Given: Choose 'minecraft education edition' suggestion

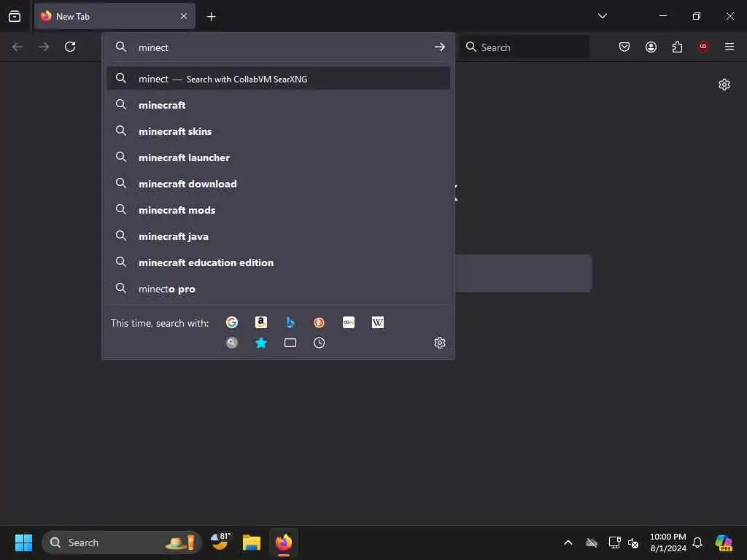Looking at the screenshot, I should 278,262.
